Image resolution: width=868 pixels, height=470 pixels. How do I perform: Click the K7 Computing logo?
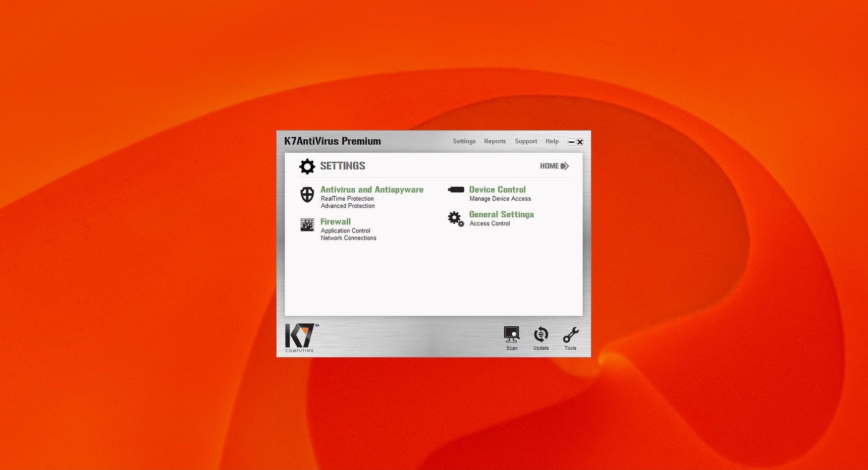coord(302,337)
